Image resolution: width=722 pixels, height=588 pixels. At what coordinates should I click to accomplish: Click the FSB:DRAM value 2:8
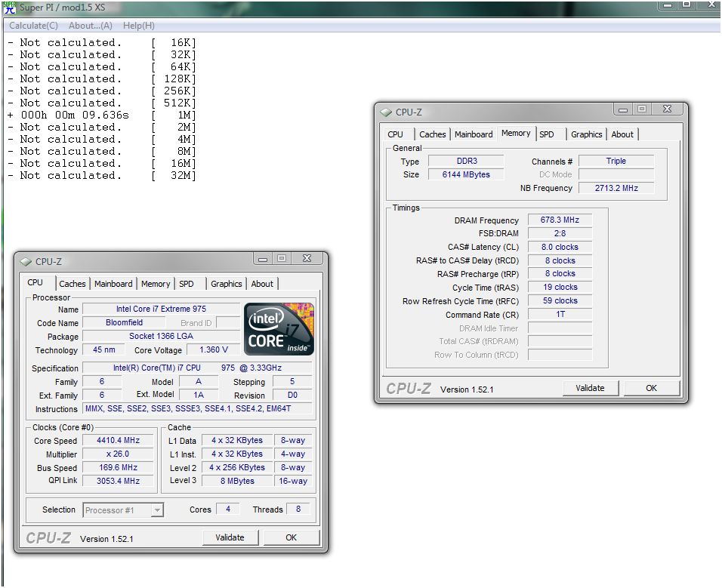(560, 233)
